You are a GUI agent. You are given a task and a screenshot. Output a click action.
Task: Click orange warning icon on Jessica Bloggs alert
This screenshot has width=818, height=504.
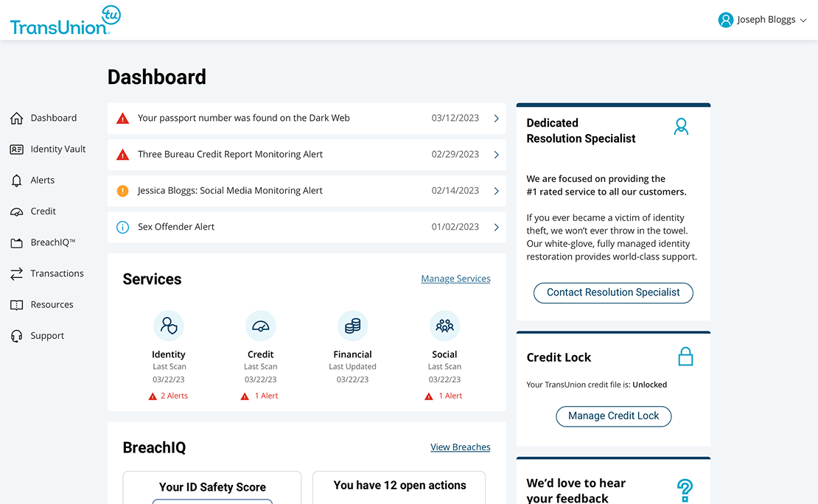[122, 191]
